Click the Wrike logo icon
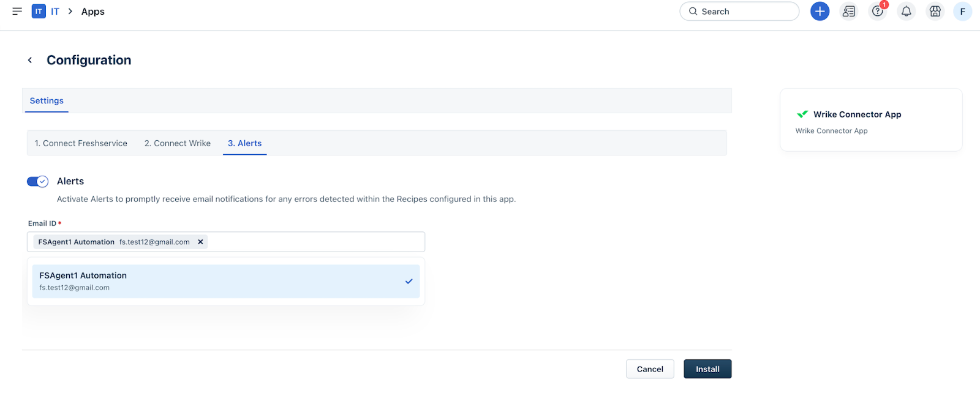Screen dimensions: 980x418 (802, 114)
